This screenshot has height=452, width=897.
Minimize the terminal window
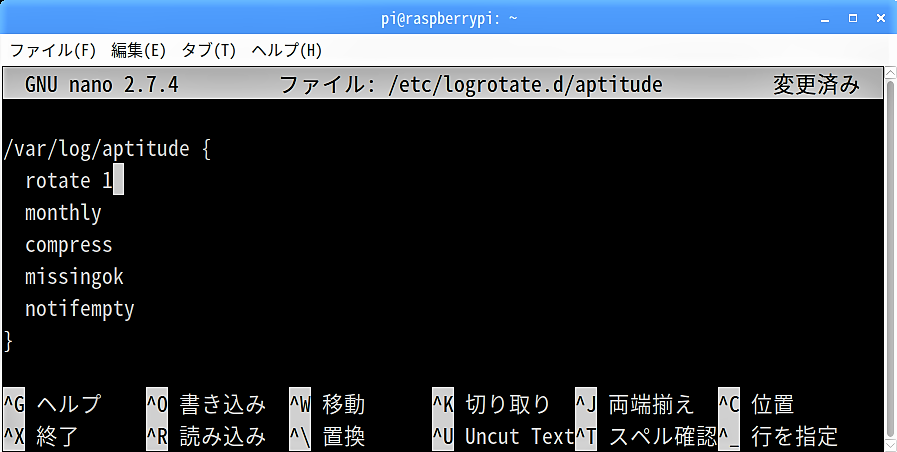click(825, 19)
